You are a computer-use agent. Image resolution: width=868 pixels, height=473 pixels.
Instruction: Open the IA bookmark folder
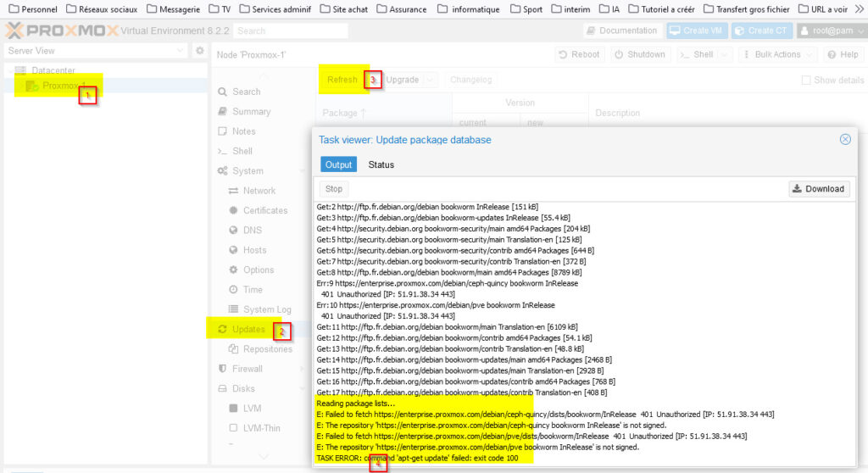tap(609, 9)
